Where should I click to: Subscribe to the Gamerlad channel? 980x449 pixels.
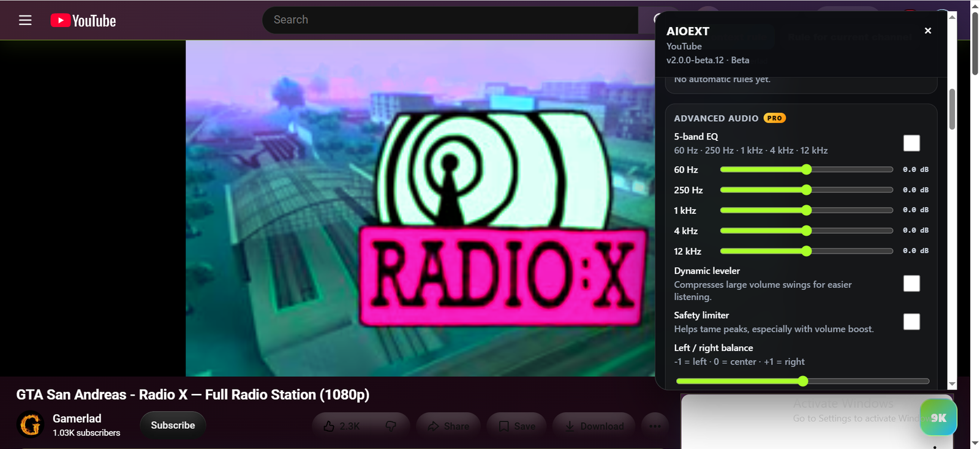173,425
